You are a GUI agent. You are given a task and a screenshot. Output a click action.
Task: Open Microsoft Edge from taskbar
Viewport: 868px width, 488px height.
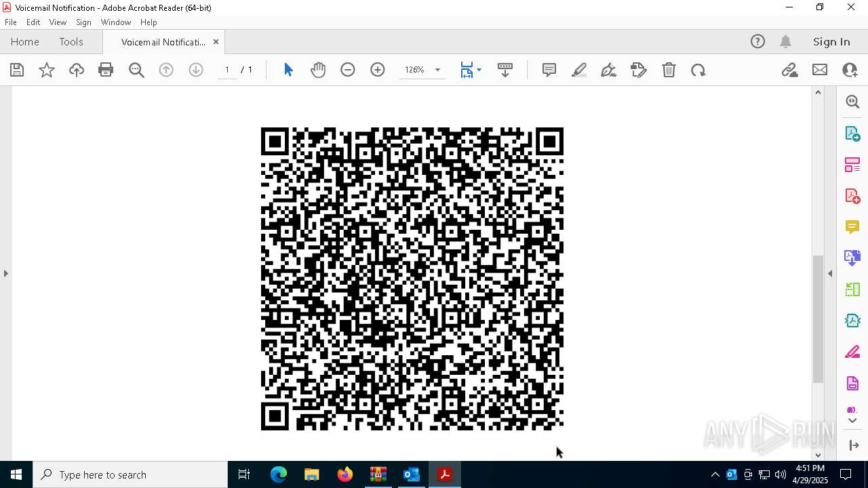[279, 474]
